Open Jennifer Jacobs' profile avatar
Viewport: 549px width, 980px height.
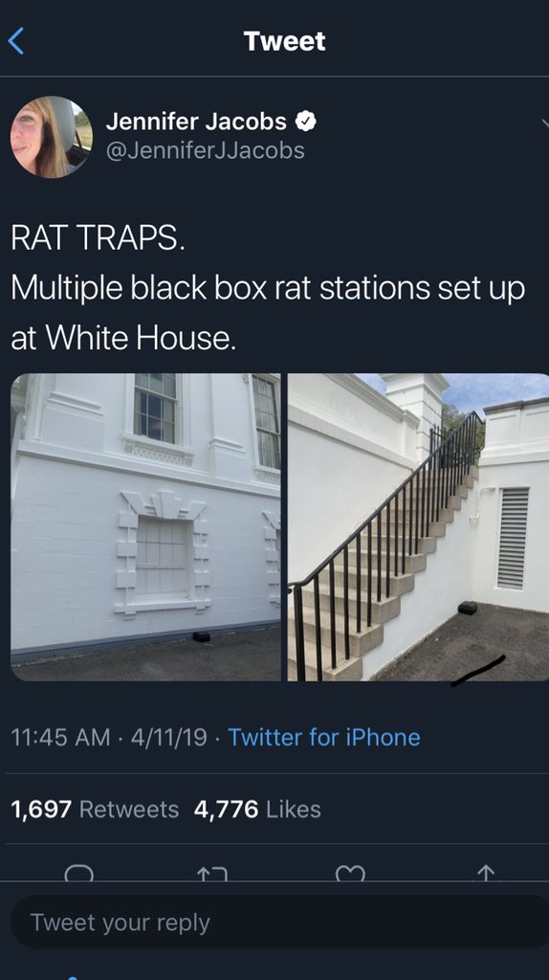pos(52,137)
